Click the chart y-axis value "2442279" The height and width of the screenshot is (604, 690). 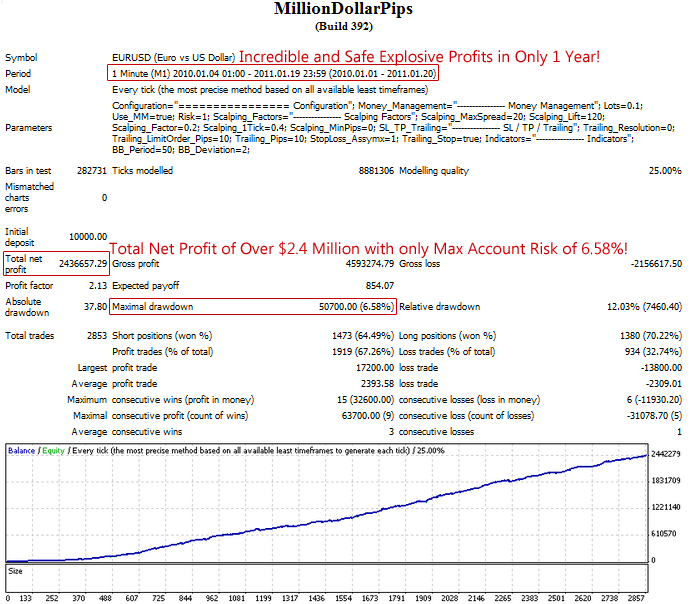pyautogui.click(x=666, y=454)
